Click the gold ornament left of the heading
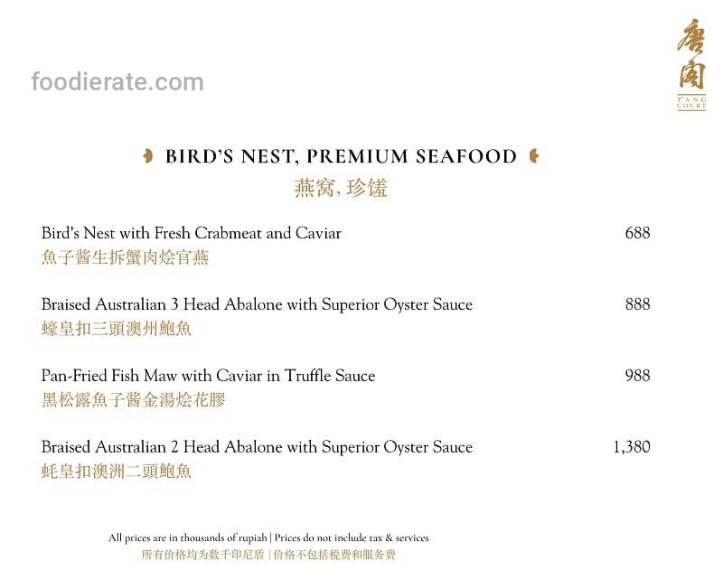 [x=147, y=156]
